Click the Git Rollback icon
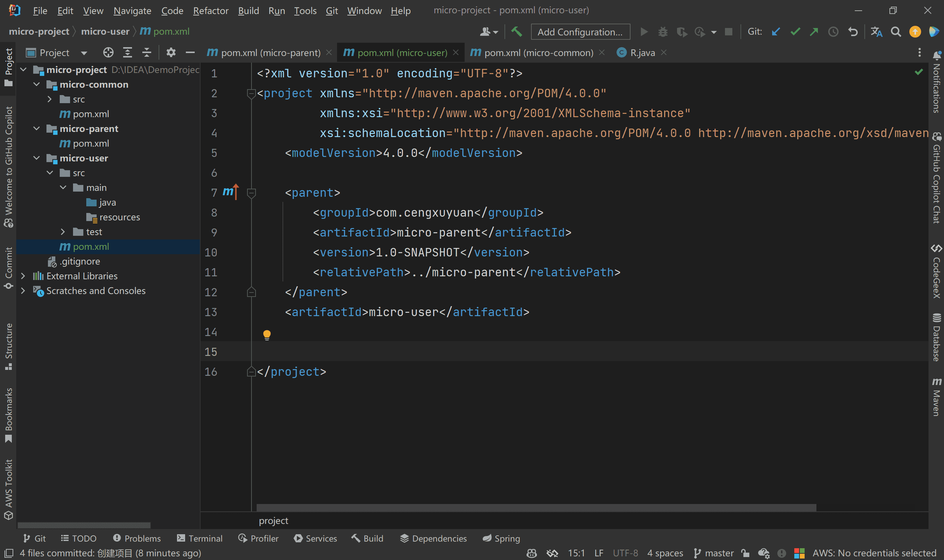944x560 pixels. (x=853, y=32)
